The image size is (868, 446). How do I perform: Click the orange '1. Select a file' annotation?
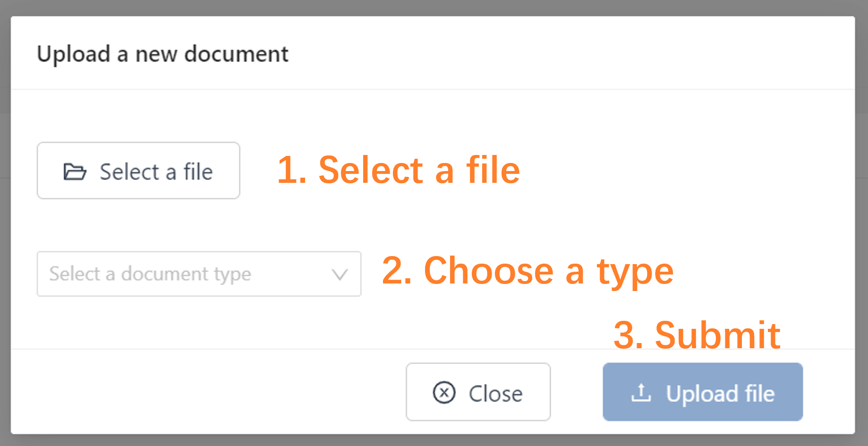tap(398, 170)
